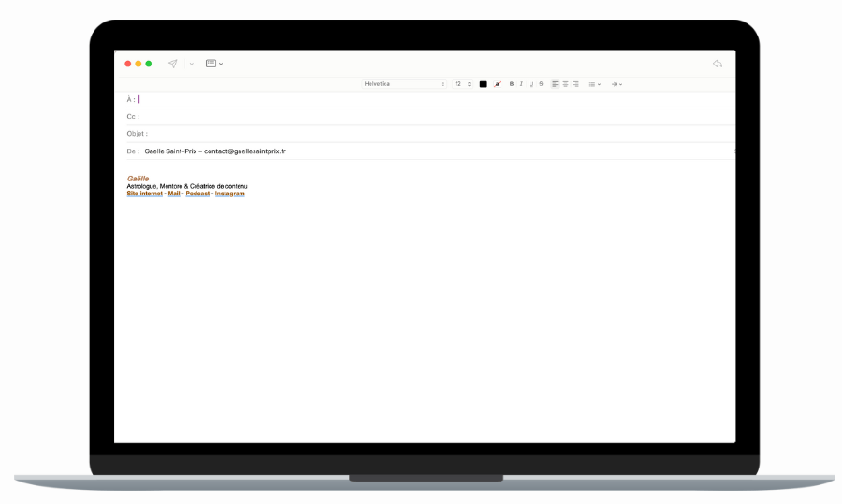Toggle italic formatting
Image resolution: width=842 pixels, height=504 pixels.
tap(521, 84)
